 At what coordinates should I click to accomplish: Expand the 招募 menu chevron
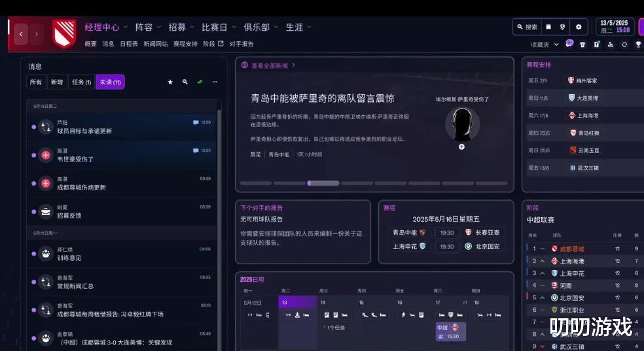[x=192, y=27]
